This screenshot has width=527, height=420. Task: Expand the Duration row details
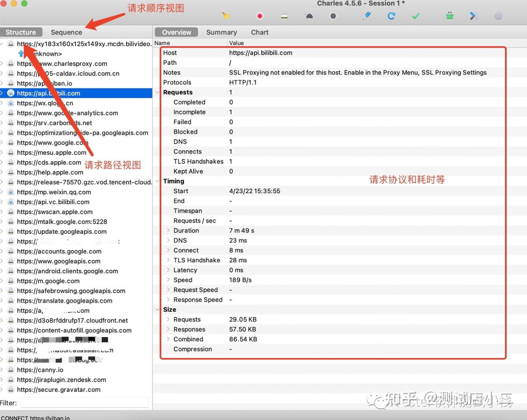pos(168,230)
